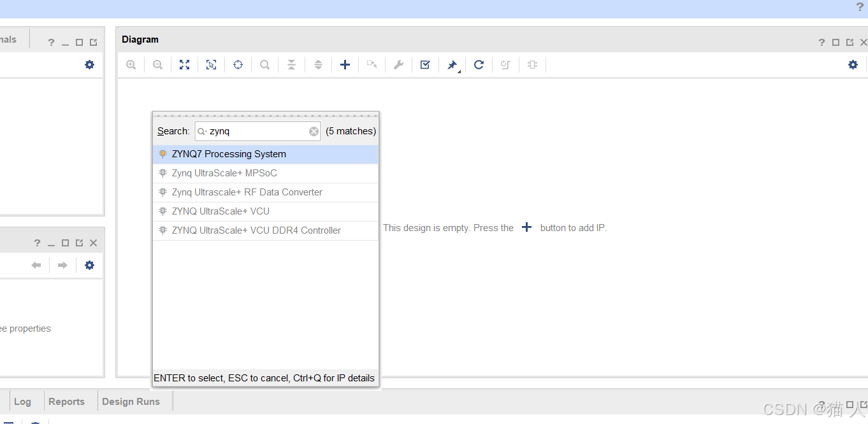868x424 pixels.
Task: Zoom out on the block diagram
Action: pyautogui.click(x=158, y=64)
